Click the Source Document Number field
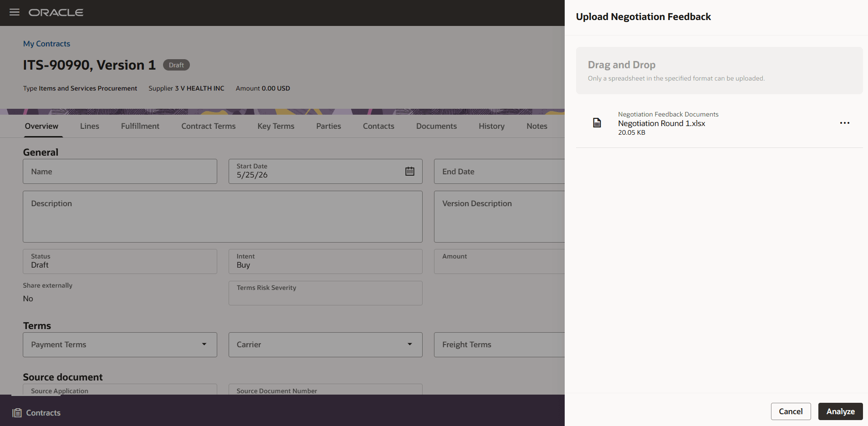Image resolution: width=868 pixels, height=426 pixels. pos(325,390)
